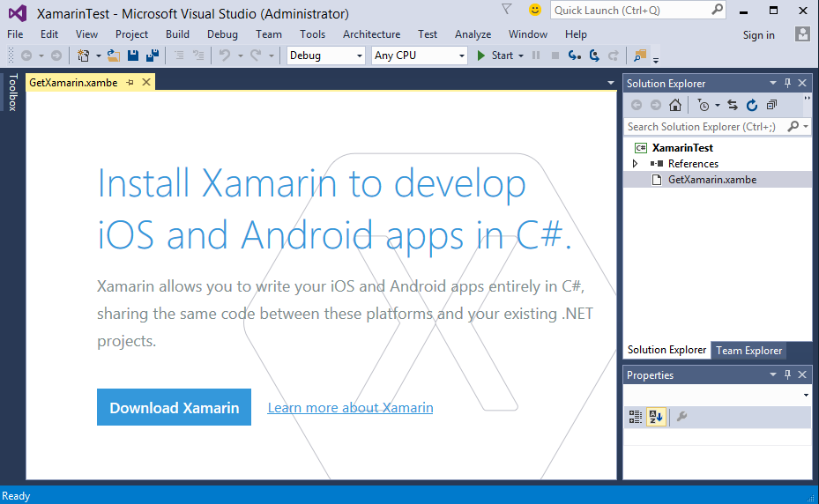Image resolution: width=819 pixels, height=504 pixels.
Task: Open the New Project dropdown arrow
Action: click(98, 56)
